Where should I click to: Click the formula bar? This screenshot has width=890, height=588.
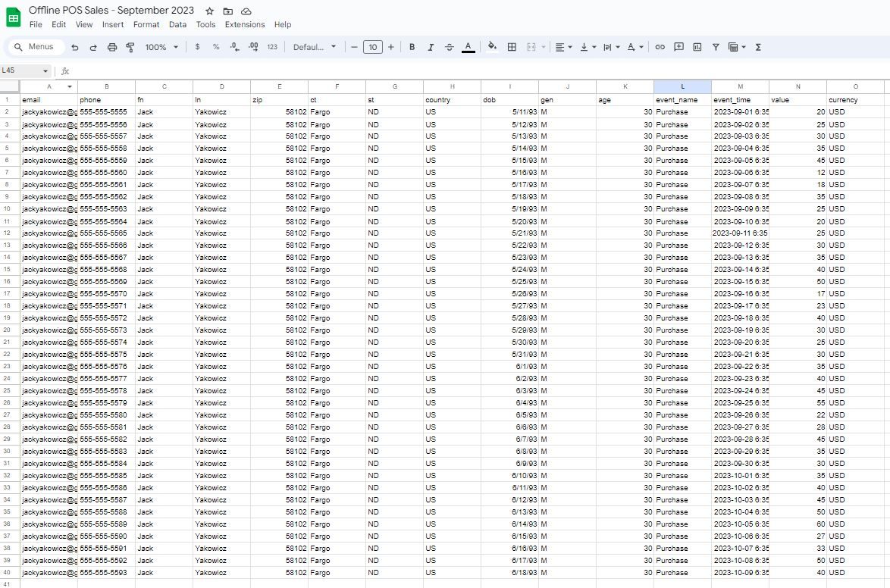pos(477,71)
